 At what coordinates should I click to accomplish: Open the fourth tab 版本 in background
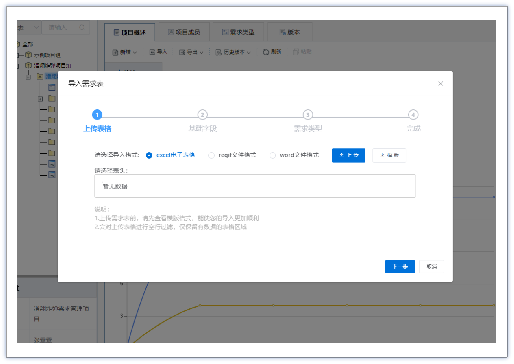point(290,32)
